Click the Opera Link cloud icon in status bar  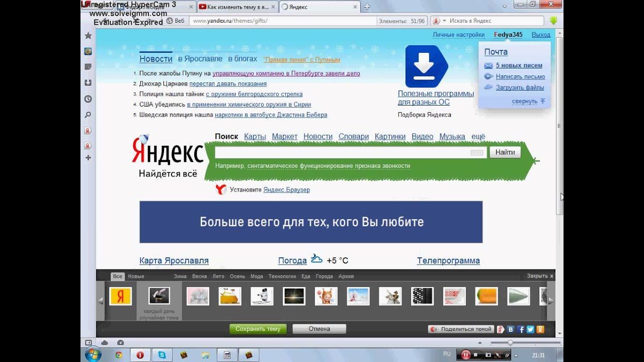point(105,342)
